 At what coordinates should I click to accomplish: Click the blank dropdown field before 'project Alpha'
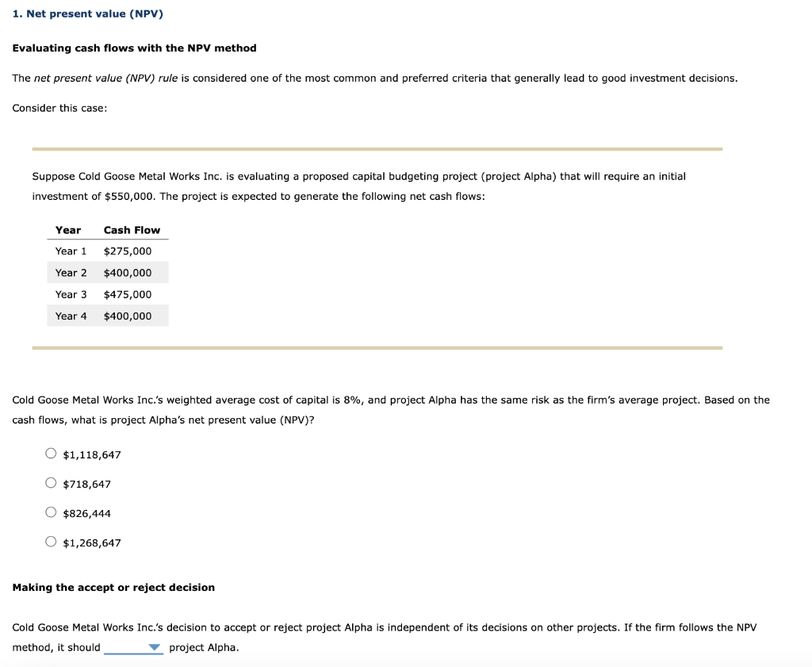127,647
